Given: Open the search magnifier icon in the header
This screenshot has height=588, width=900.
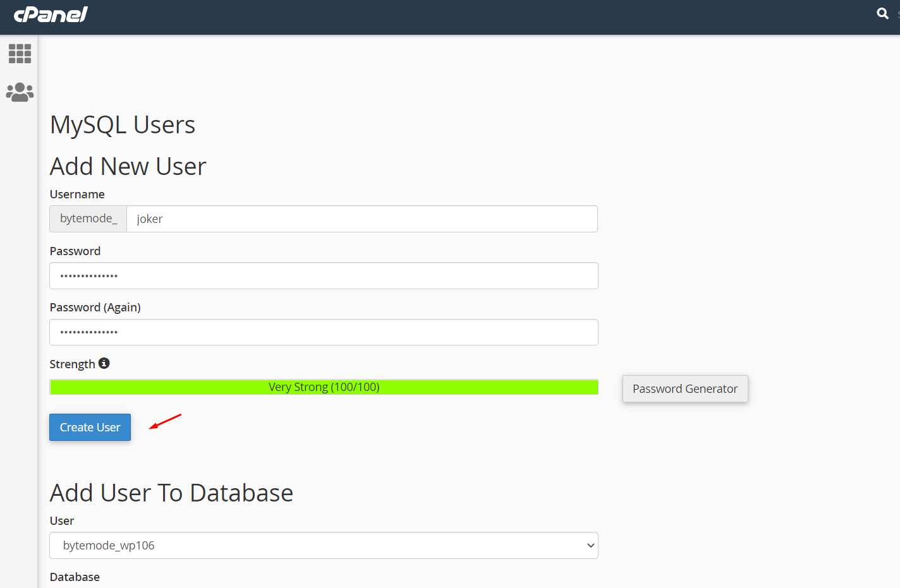Looking at the screenshot, I should coord(882,13).
